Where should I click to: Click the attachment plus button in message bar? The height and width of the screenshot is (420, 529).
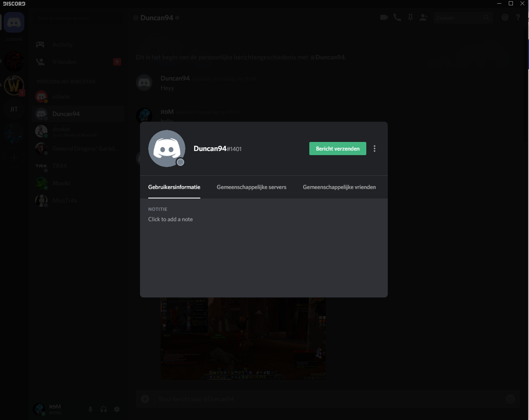[145, 399]
